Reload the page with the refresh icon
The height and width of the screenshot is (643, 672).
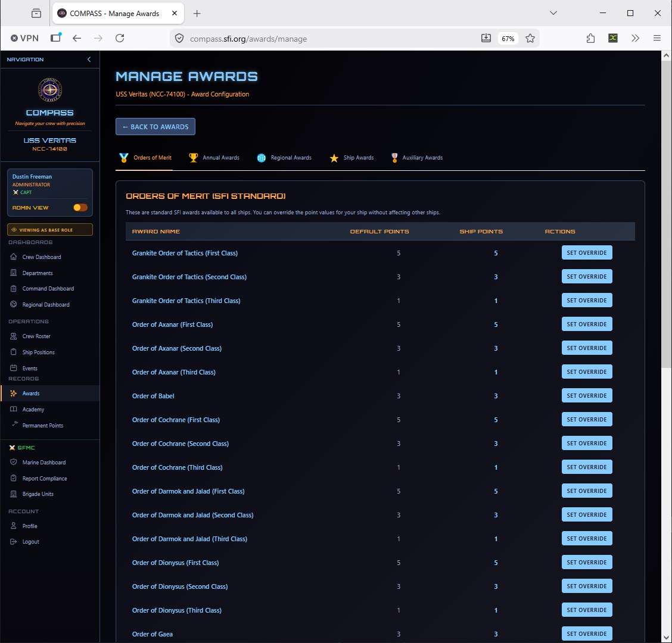point(120,39)
